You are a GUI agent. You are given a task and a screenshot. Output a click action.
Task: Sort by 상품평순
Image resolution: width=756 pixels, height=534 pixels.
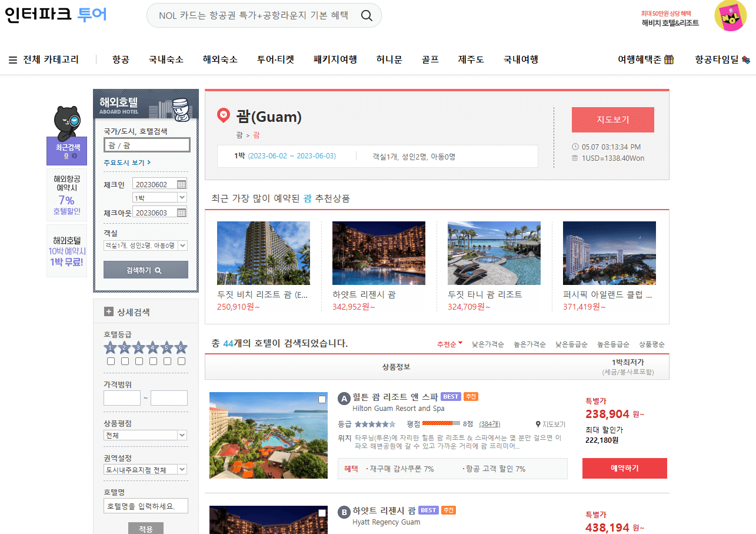(652, 344)
